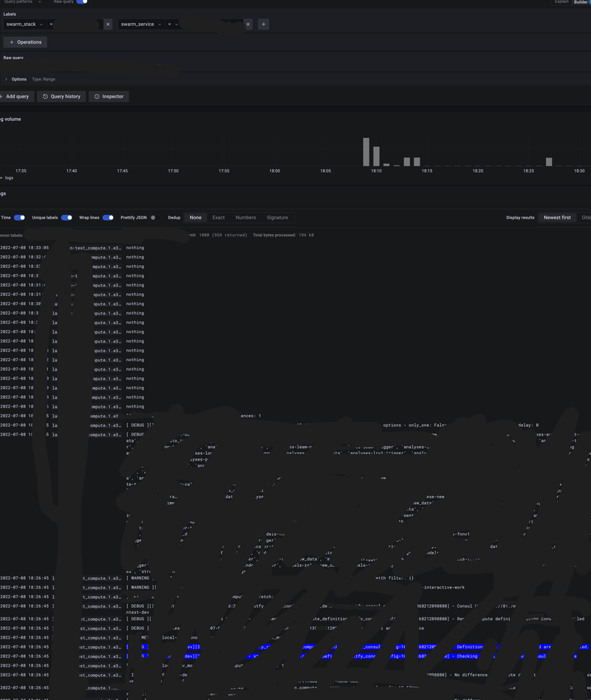The width and height of the screenshot is (591, 700).
Task: Open the Query patterns dropdown
Action: 22,1
